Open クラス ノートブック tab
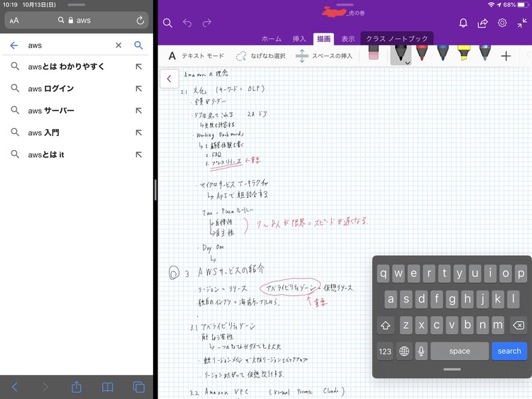The width and height of the screenshot is (532, 399). click(397, 39)
